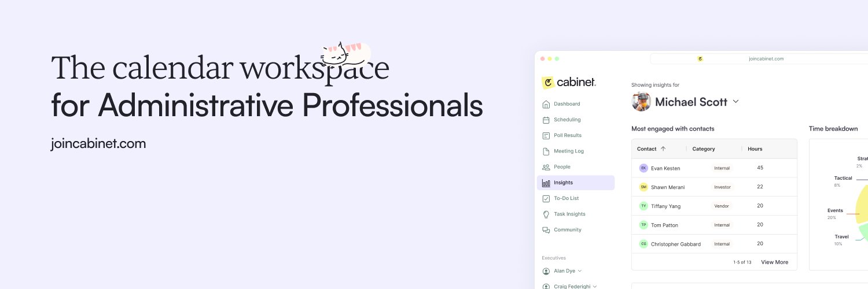Click the 45 hours value
The image size is (868, 289).
click(760, 168)
